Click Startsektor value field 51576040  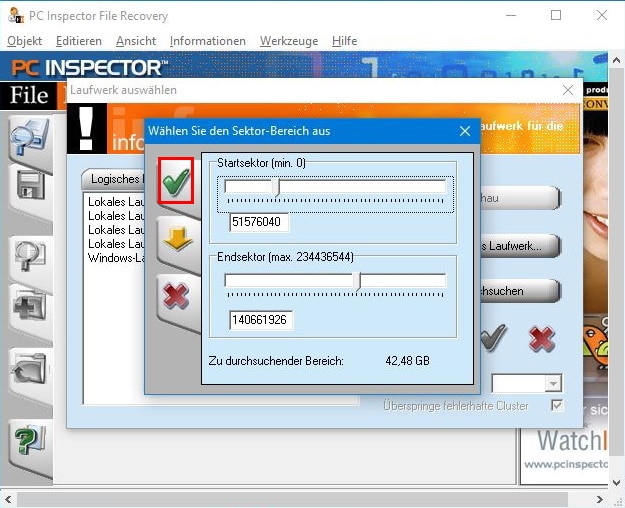[x=259, y=222]
